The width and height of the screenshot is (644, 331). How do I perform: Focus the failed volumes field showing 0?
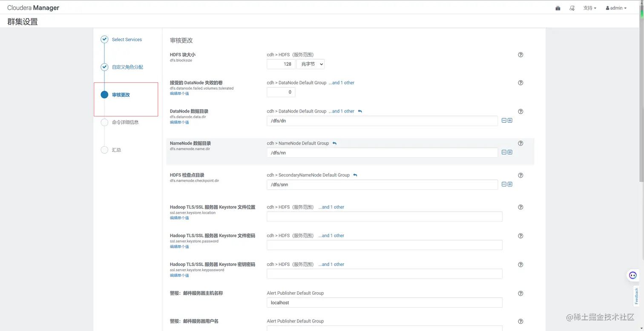click(x=281, y=92)
